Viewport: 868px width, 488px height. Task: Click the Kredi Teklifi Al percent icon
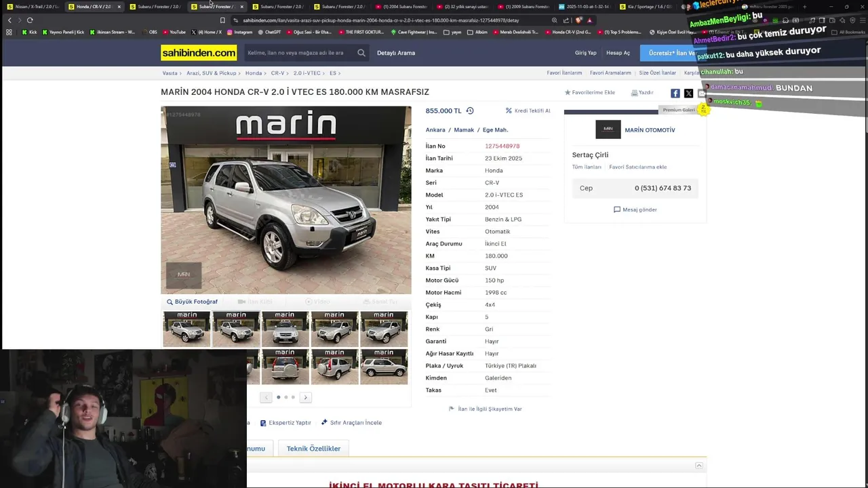pos(509,110)
